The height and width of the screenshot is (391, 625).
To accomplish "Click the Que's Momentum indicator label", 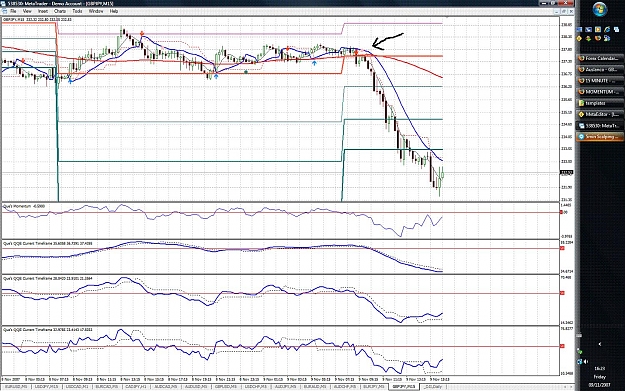I will click(24, 206).
